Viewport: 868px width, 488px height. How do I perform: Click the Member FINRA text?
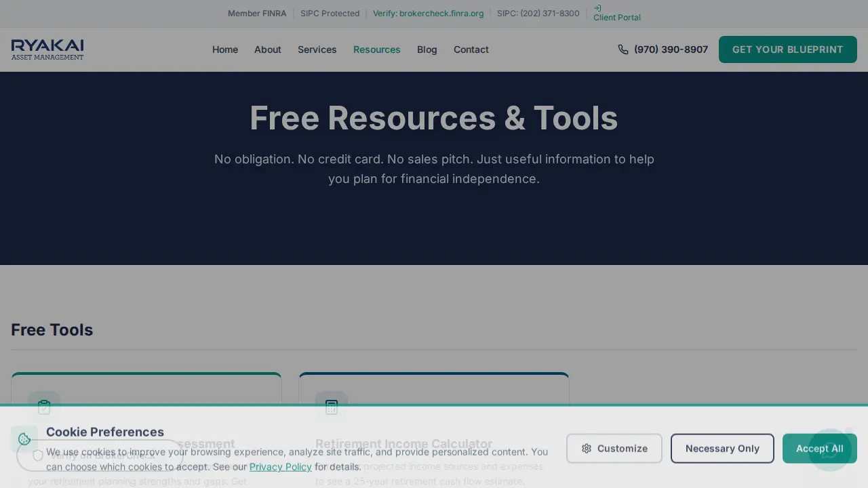(x=257, y=14)
